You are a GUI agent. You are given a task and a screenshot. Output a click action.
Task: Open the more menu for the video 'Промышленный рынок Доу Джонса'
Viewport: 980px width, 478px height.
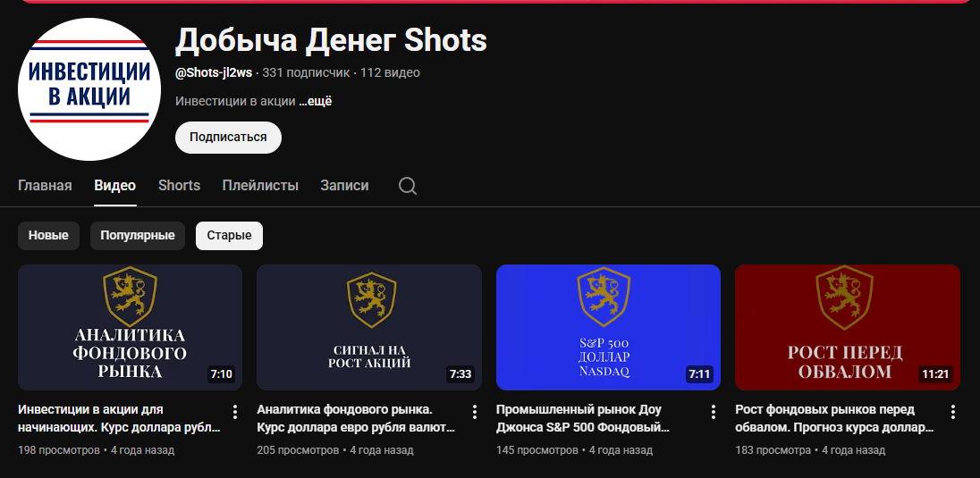[x=714, y=412]
